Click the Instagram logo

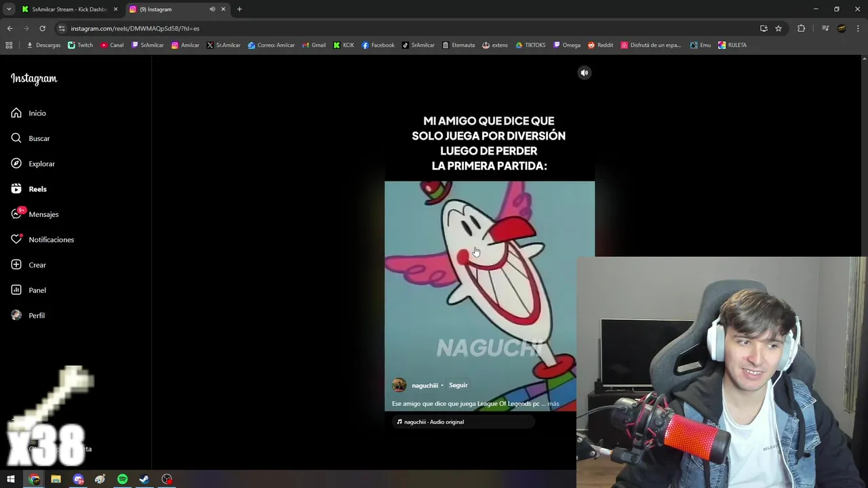coord(34,79)
